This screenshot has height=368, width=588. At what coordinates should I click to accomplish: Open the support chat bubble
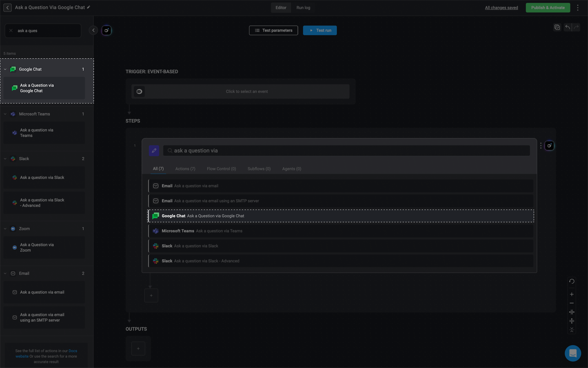click(x=573, y=353)
